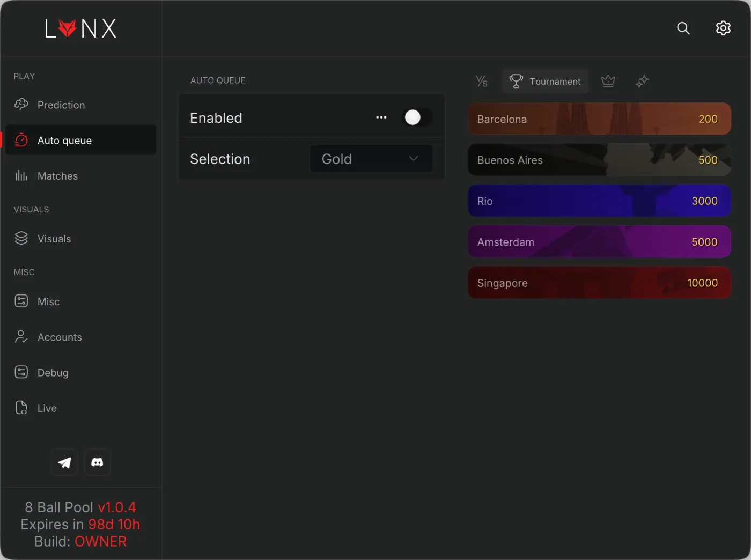This screenshot has height=560, width=751.
Task: Click the Accounts person icon
Action: pos(21,336)
